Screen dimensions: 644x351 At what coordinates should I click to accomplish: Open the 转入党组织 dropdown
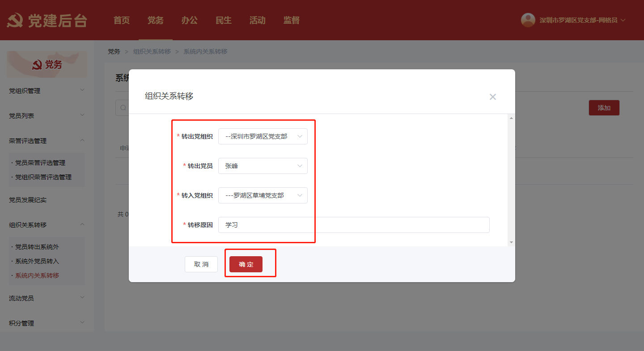263,195
